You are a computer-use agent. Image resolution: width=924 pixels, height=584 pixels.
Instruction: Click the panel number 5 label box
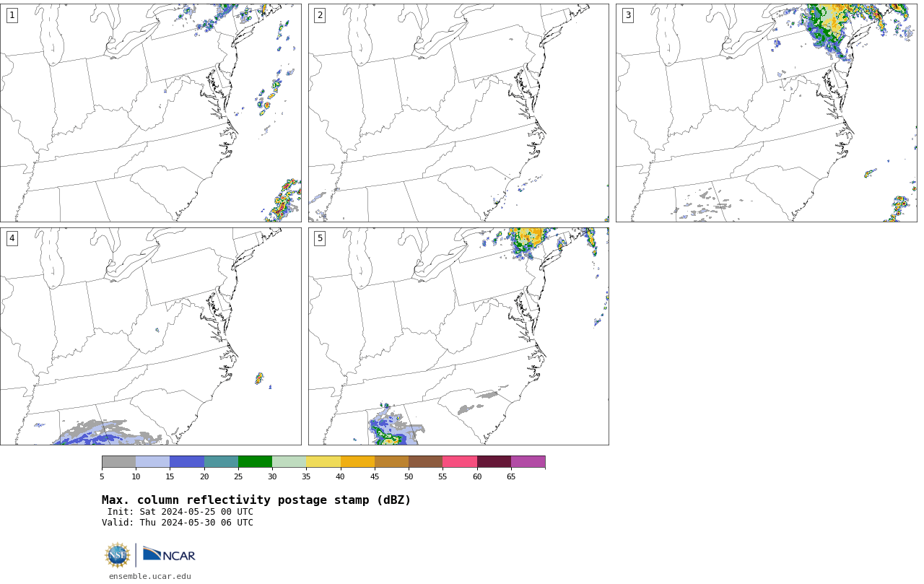320,238
